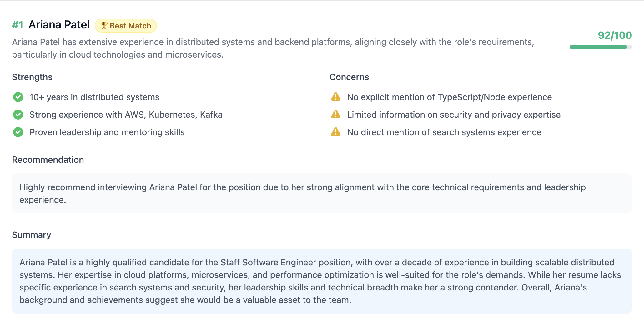Screen dimensions: 644x323
Task: Click the 92/100 match score
Action: [615, 35]
